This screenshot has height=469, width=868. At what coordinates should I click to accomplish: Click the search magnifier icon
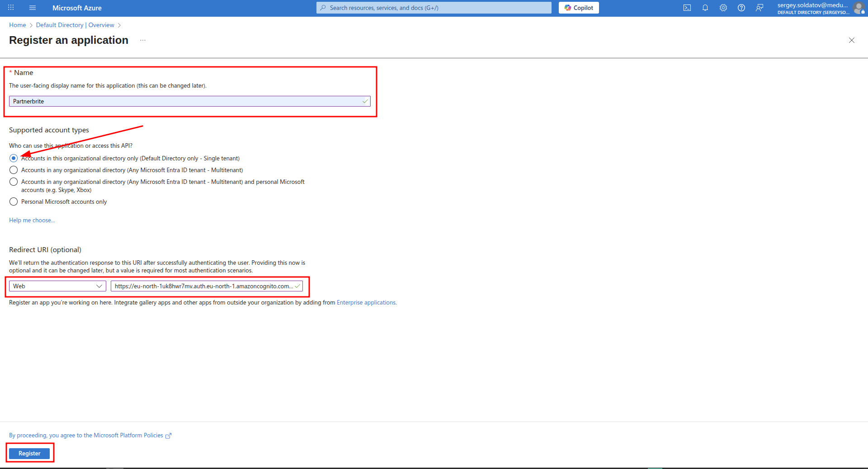click(323, 8)
